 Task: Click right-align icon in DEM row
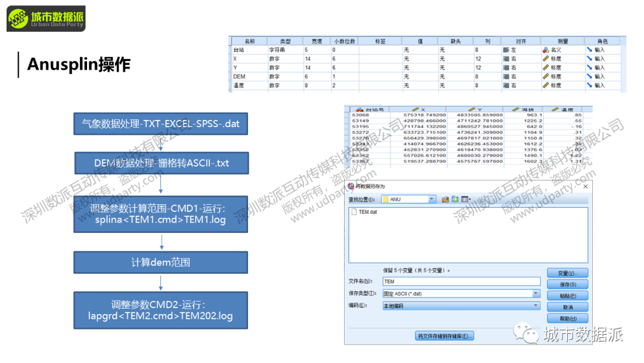506,76
